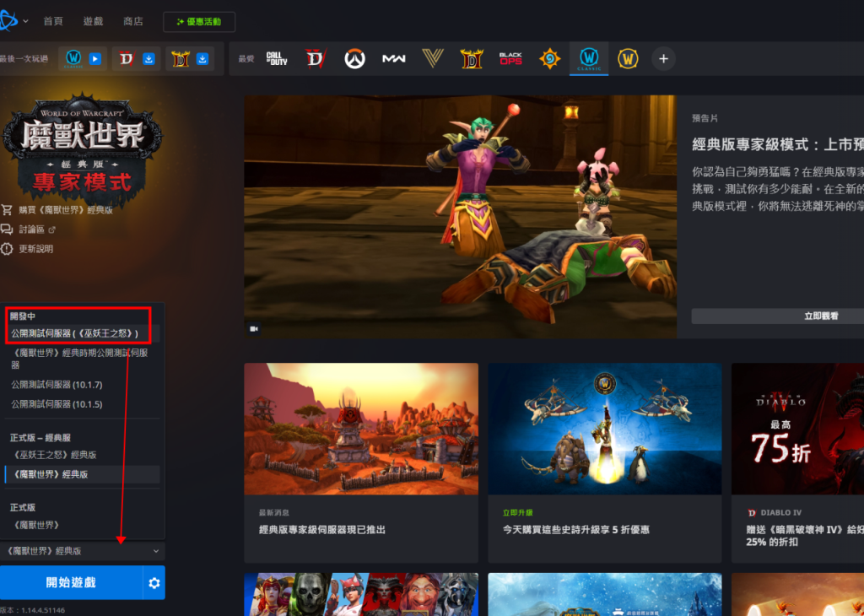This screenshot has height=616, width=864.
Task: Open the Diablo IV 75折 promo card
Action: click(798, 462)
